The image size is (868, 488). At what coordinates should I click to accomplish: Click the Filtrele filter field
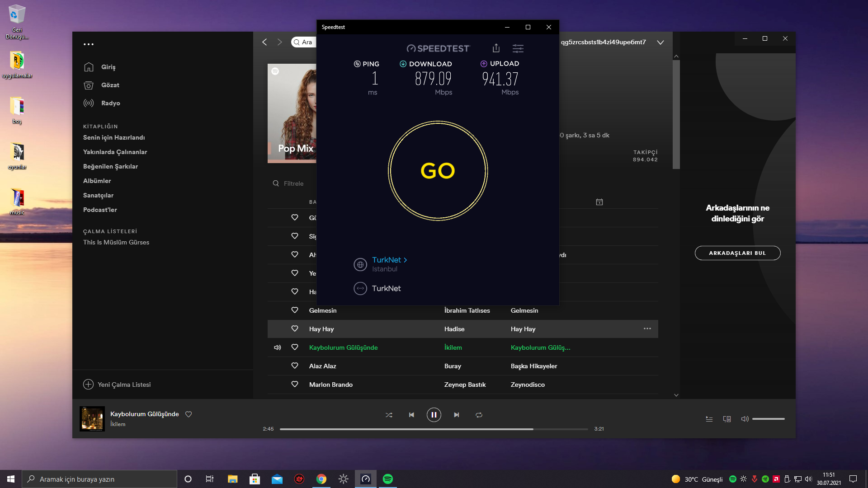(x=293, y=183)
